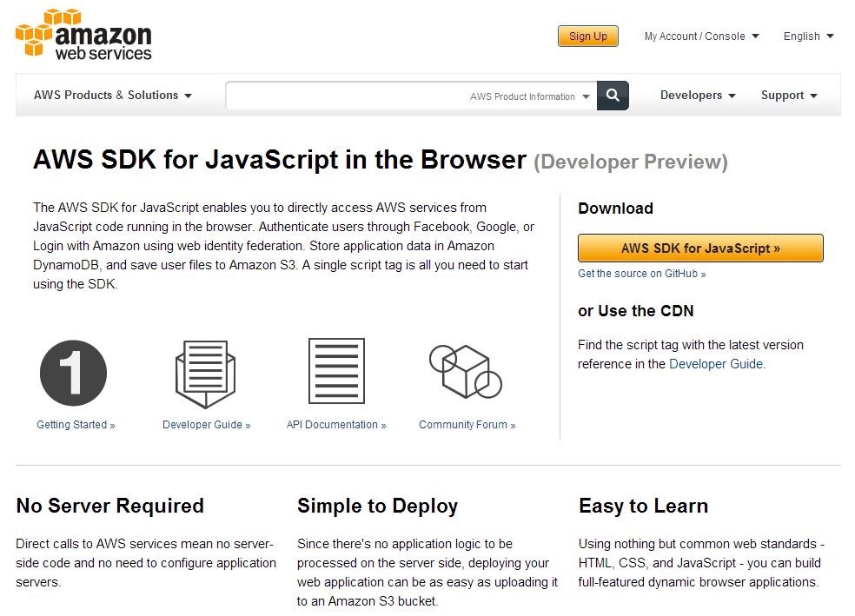Expand the My Account / Console dropdown

(x=702, y=36)
